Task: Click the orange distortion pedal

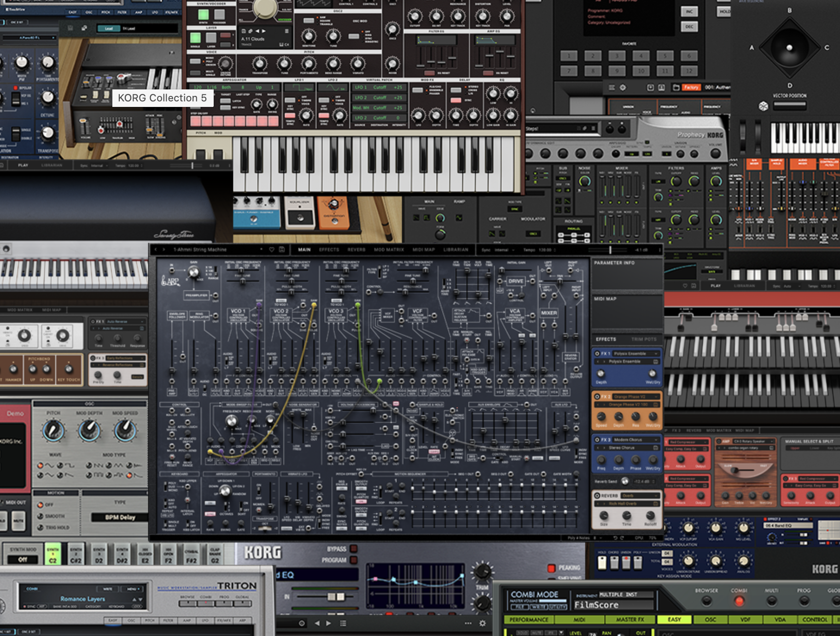Action: tap(334, 212)
